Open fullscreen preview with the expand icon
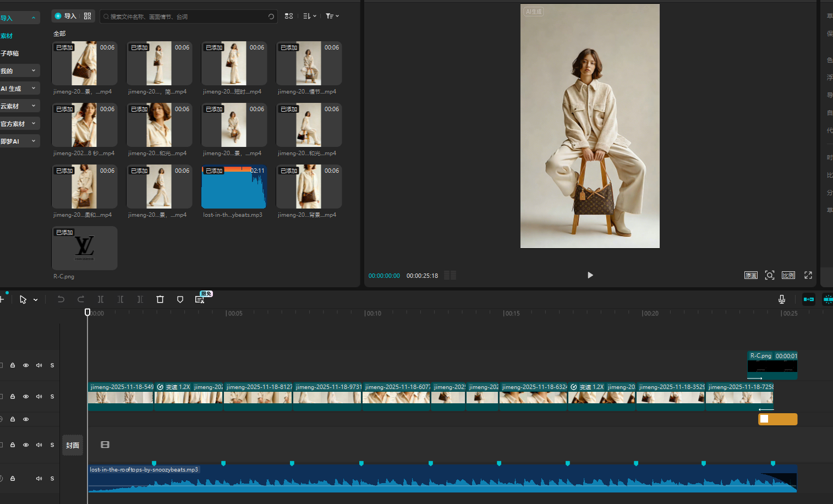Viewport: 833px width, 504px height. [x=808, y=275]
